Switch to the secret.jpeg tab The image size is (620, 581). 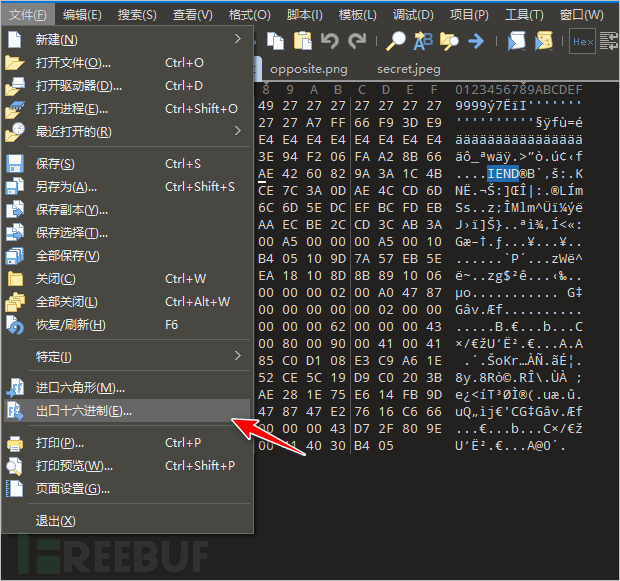[x=408, y=69]
